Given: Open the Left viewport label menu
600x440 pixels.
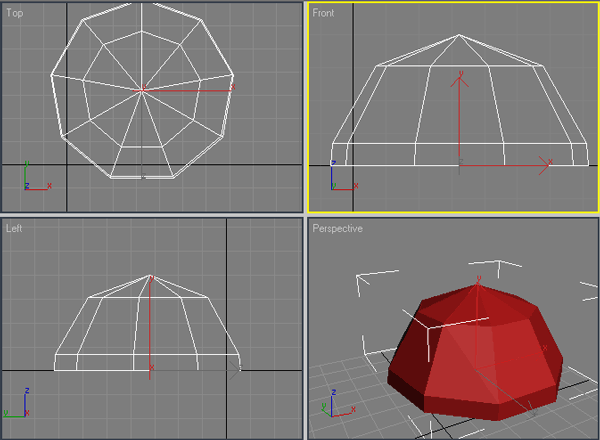Looking at the screenshot, I should 14,228.
